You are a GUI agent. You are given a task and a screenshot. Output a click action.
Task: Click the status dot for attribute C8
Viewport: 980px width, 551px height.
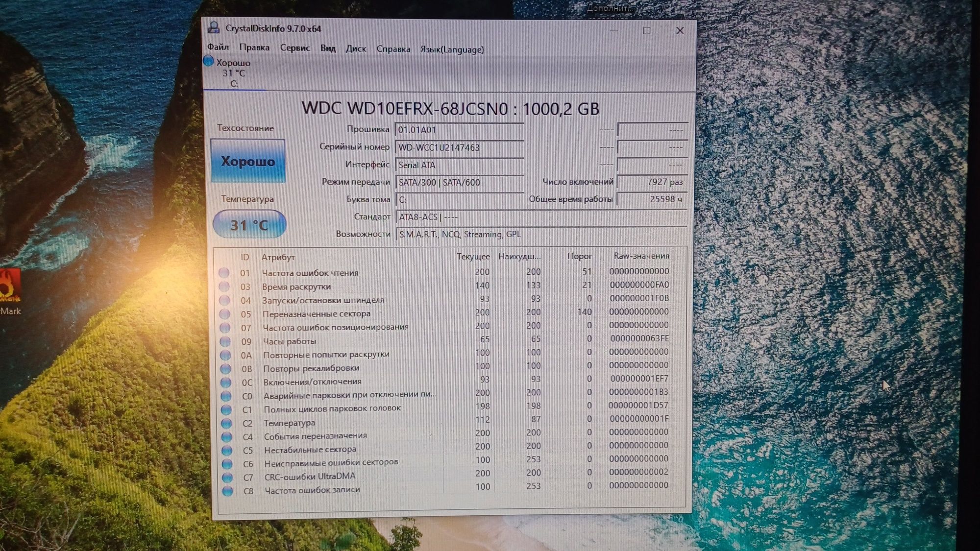[228, 491]
